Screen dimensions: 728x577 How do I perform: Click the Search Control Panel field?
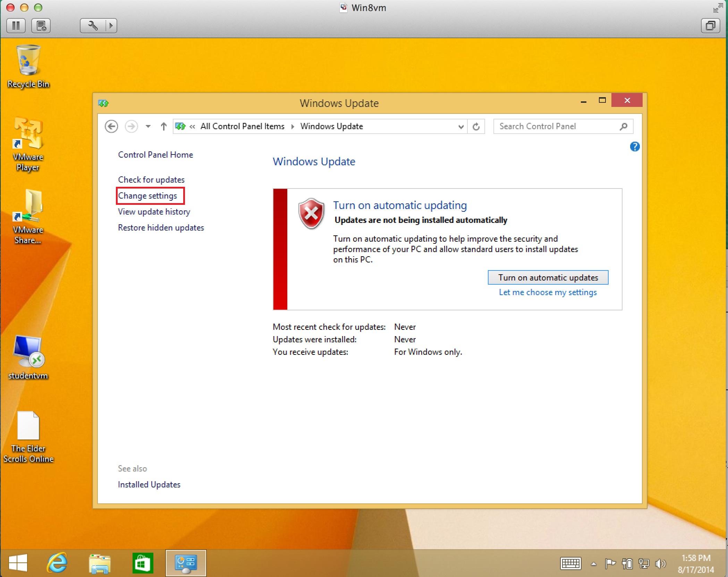click(555, 126)
